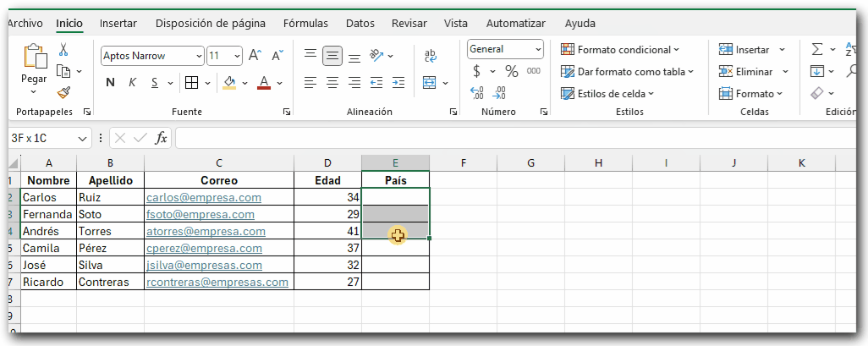Toggle middle vertical alignment
This screenshot has width=868, height=346.
(x=332, y=56)
